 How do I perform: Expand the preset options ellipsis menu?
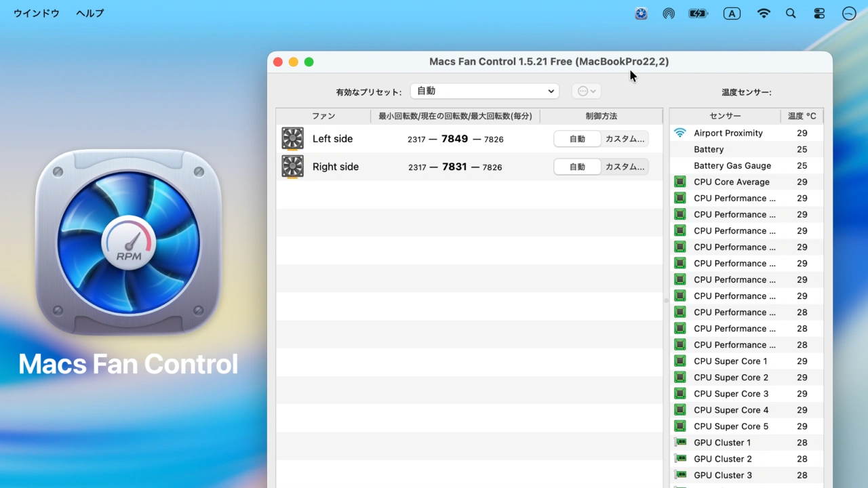[x=587, y=91]
